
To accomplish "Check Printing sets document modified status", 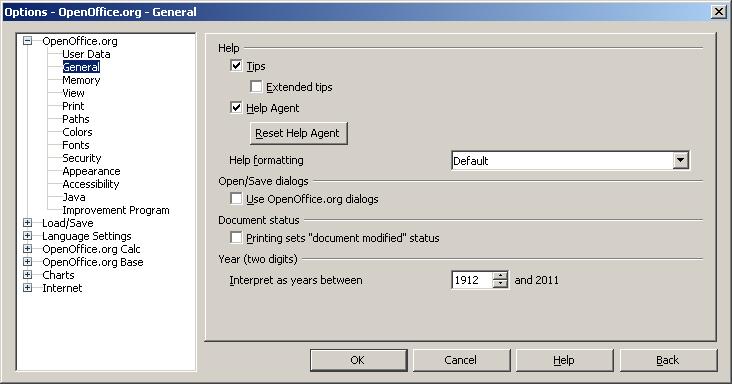I will [236, 238].
